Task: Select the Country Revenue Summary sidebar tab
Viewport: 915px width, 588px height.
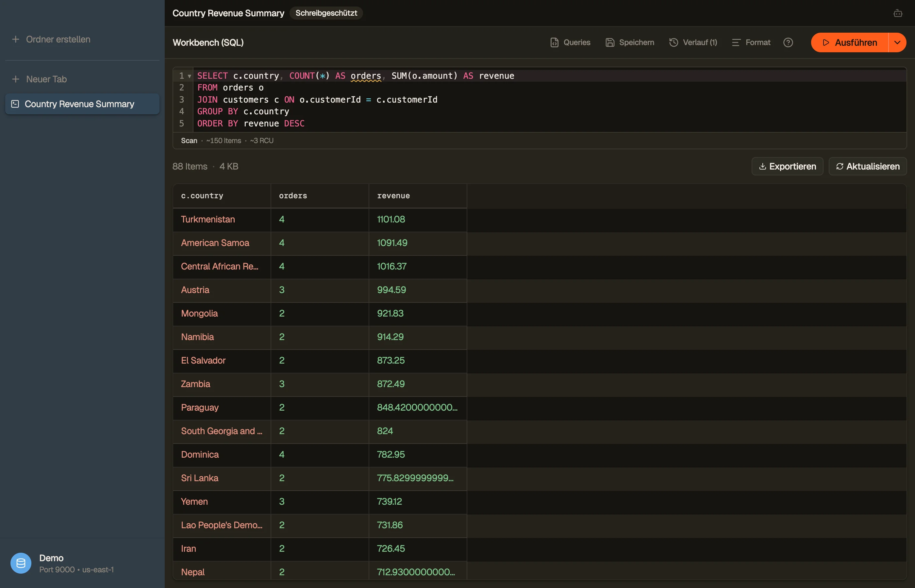Action: tap(82, 104)
